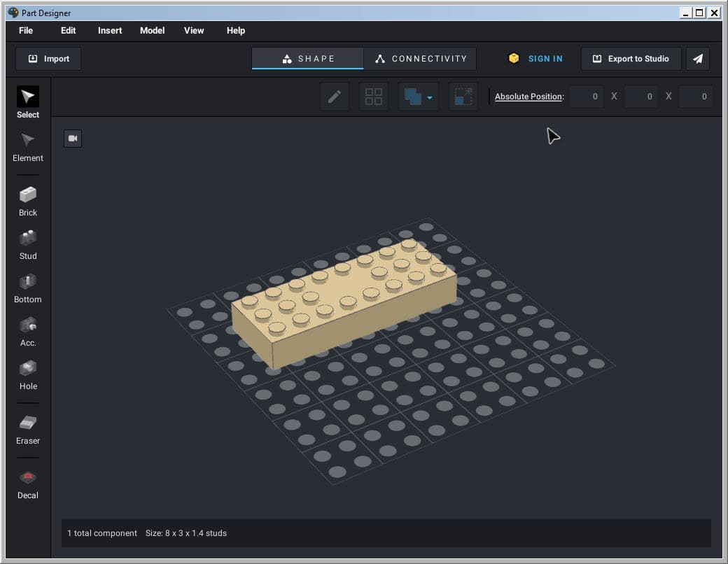Open the Acc. accessory tool
The height and width of the screenshot is (564, 728).
coord(28,332)
